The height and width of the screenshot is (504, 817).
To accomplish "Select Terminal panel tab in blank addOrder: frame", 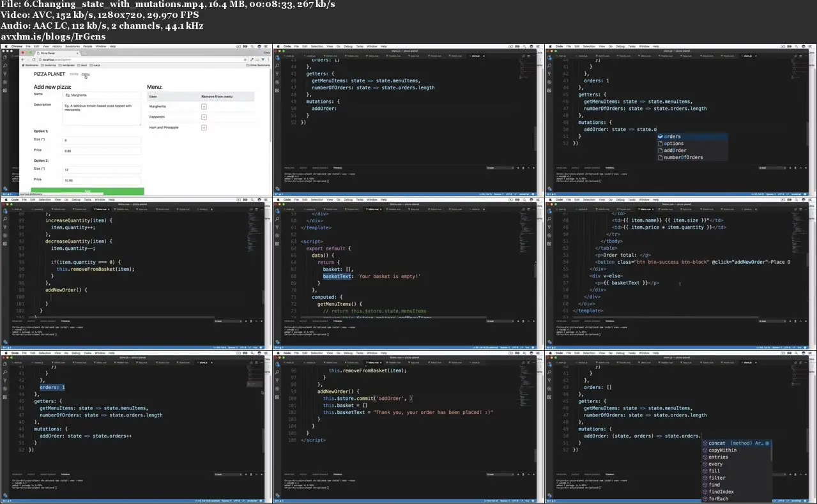I will (337, 168).
